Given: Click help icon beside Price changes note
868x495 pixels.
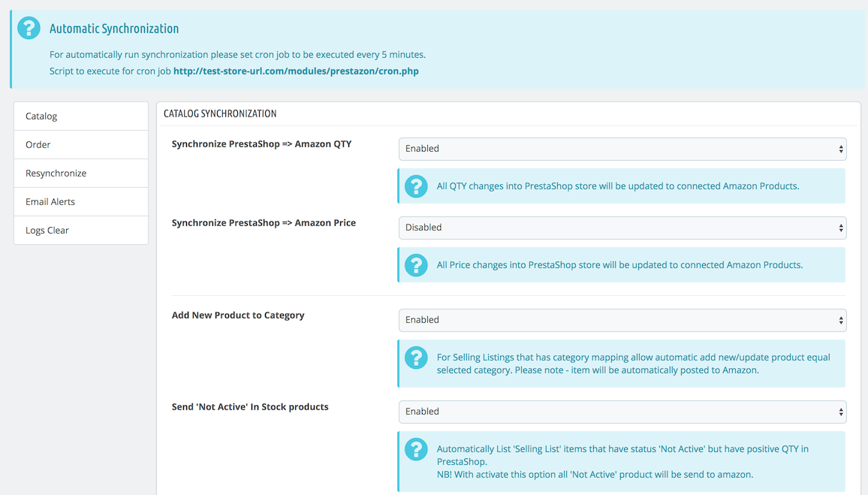Looking at the screenshot, I should click(416, 264).
